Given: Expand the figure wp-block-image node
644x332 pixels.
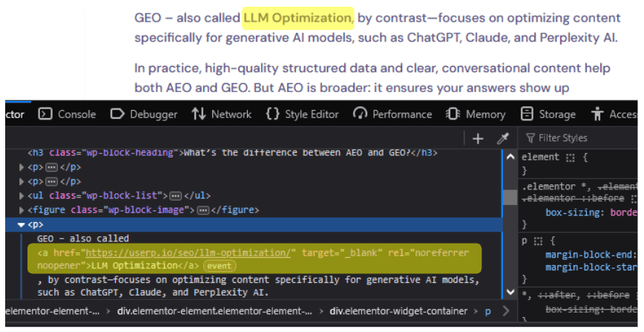Looking at the screenshot, I should (22, 210).
